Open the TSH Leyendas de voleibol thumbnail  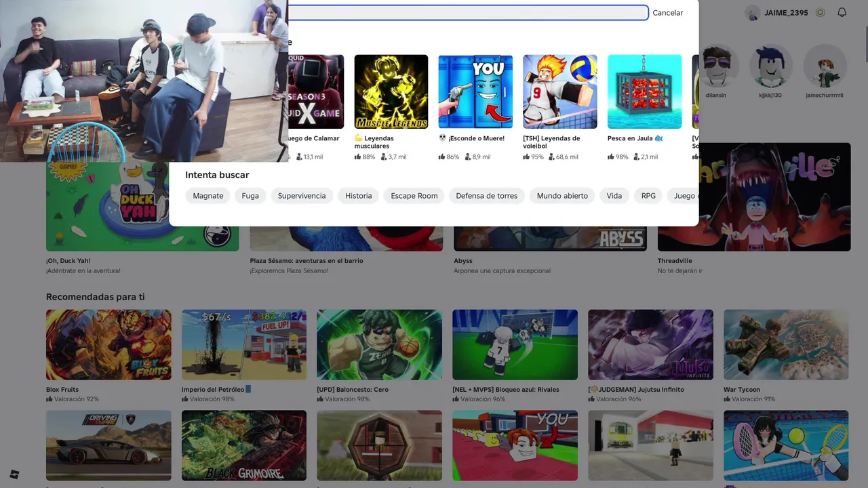(x=560, y=91)
